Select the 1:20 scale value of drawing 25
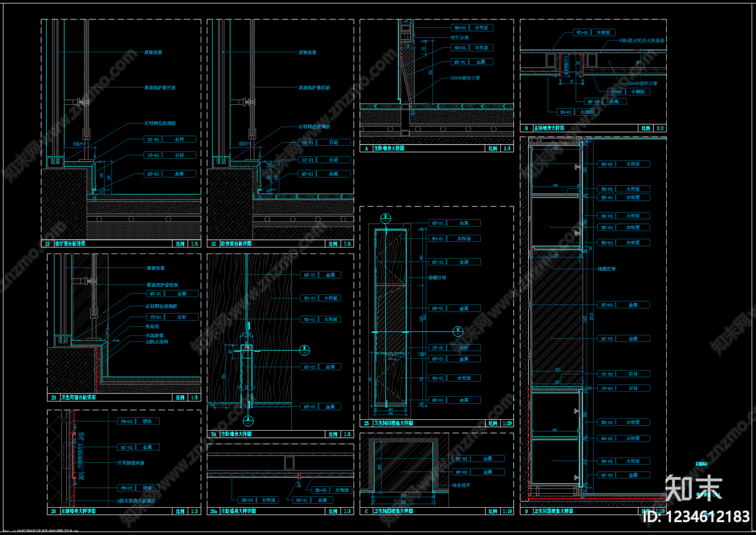 (507, 423)
